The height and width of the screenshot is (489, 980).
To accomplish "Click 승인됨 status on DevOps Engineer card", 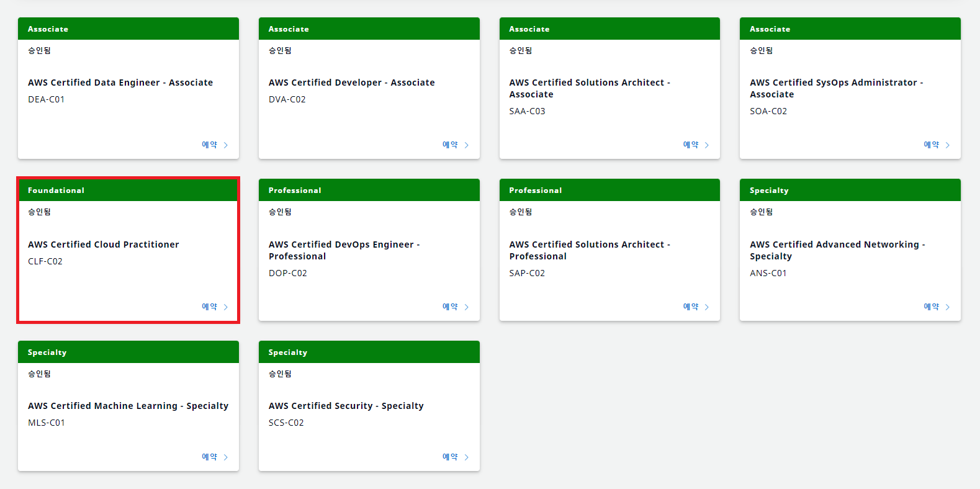I will point(280,212).
